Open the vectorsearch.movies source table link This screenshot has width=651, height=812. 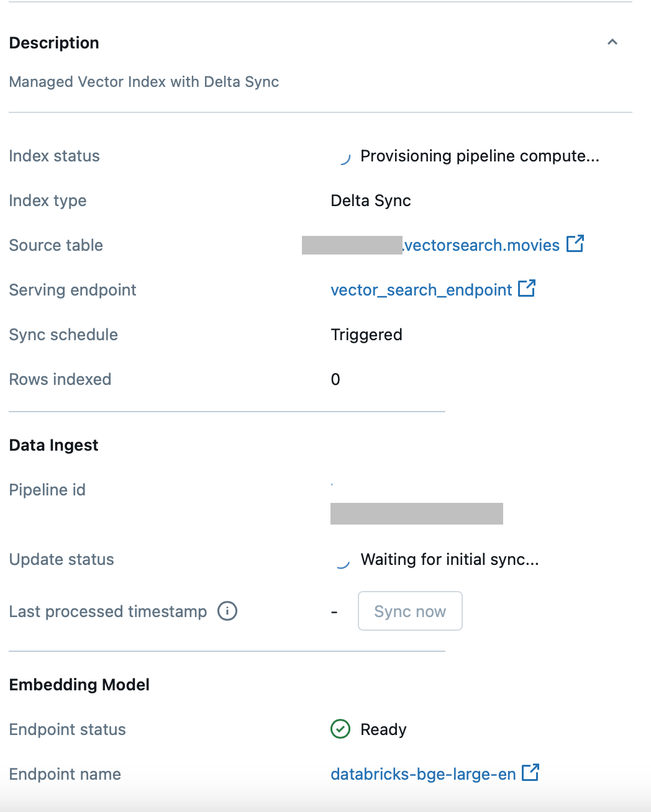tap(481, 245)
